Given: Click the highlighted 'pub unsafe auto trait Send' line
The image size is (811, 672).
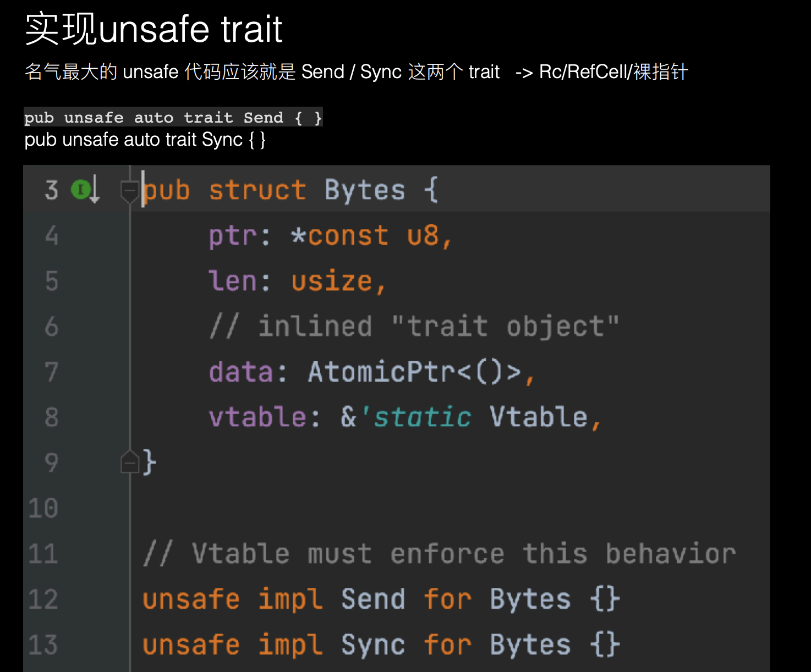Looking at the screenshot, I should tap(173, 118).
